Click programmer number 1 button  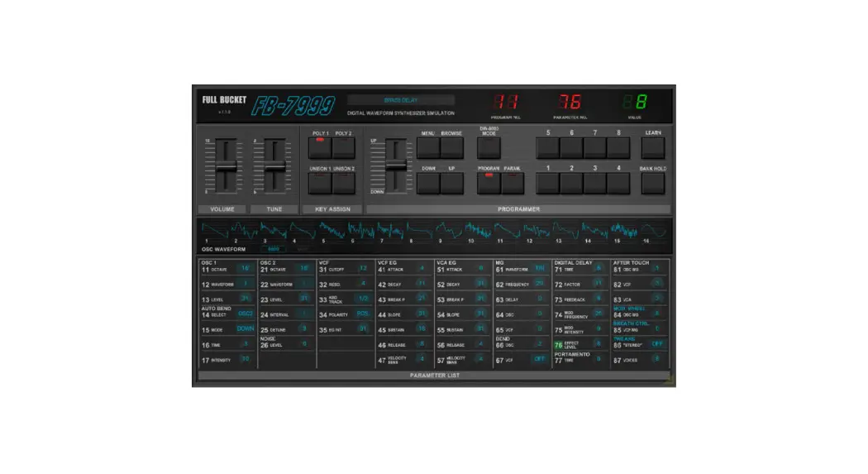(x=547, y=184)
